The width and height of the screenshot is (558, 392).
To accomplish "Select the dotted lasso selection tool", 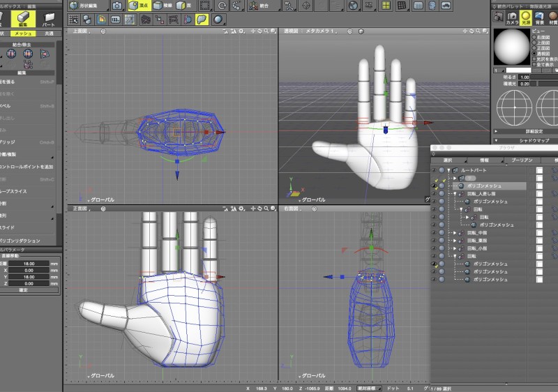I will [236, 6].
